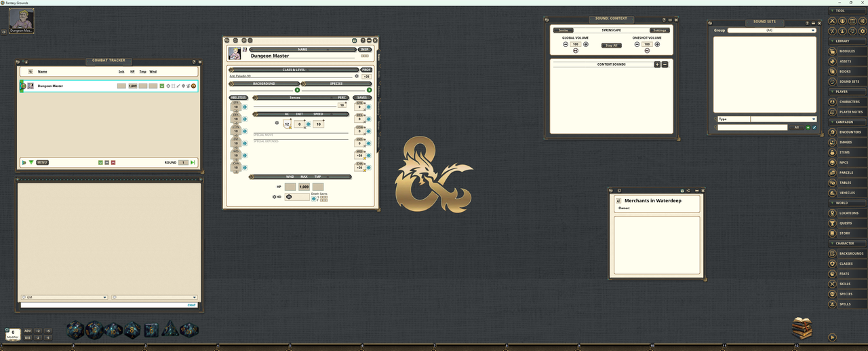
Task: Click the All button in Sound Sets
Action: [797, 128]
